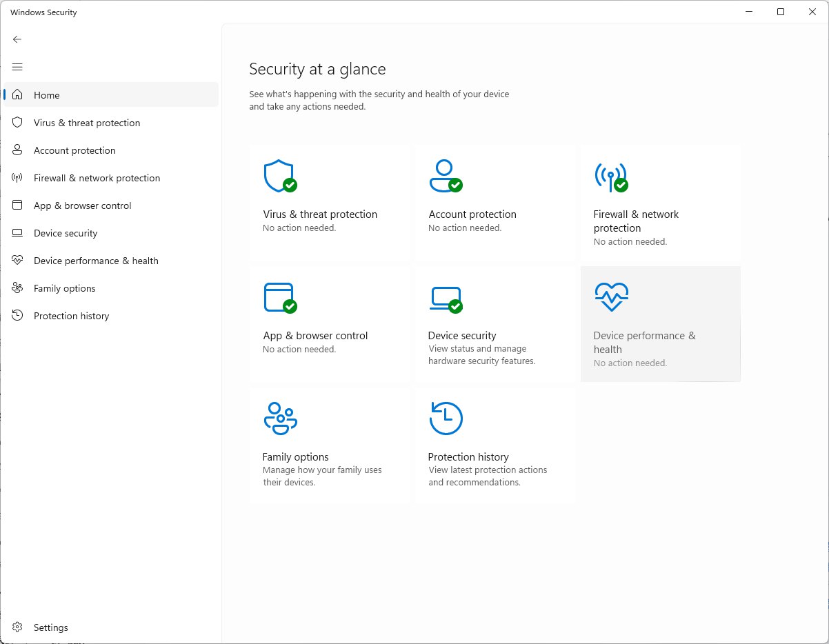This screenshot has width=829, height=644.
Task: Click the heart icon beside Device performance & health in sidebar
Action: click(18, 260)
